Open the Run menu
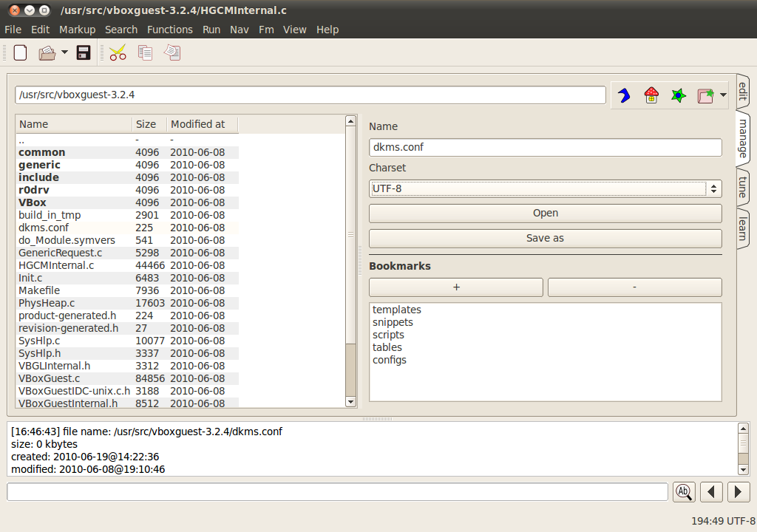This screenshot has height=532, width=757. (x=211, y=30)
